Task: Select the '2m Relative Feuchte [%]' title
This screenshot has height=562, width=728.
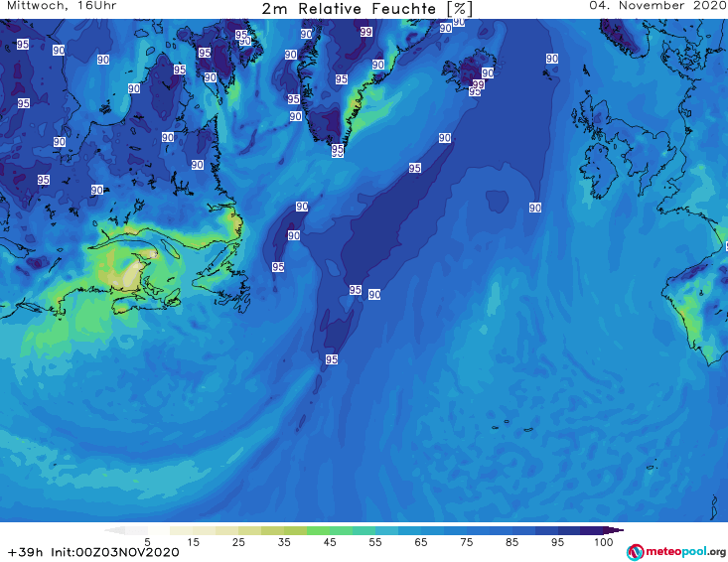Action: pos(367,9)
